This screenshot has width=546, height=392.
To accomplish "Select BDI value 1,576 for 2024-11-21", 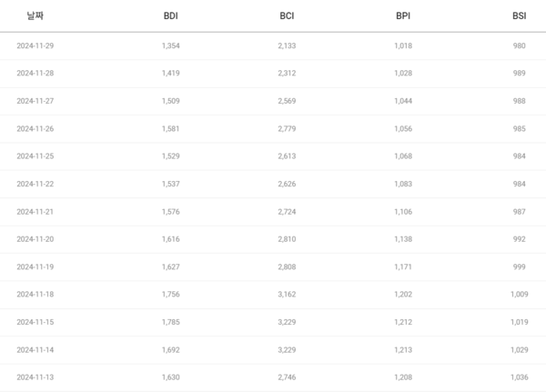I will (170, 212).
